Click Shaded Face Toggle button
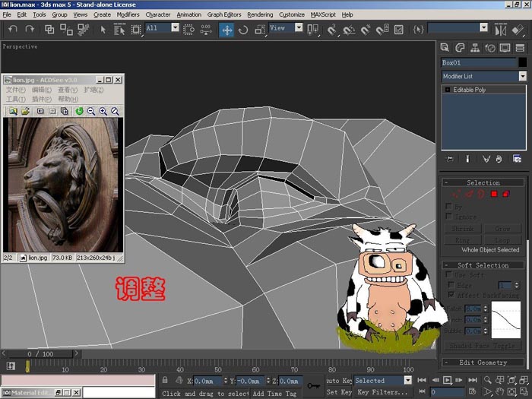Image resolution: width=532 pixels, height=399 pixels. coord(482,346)
